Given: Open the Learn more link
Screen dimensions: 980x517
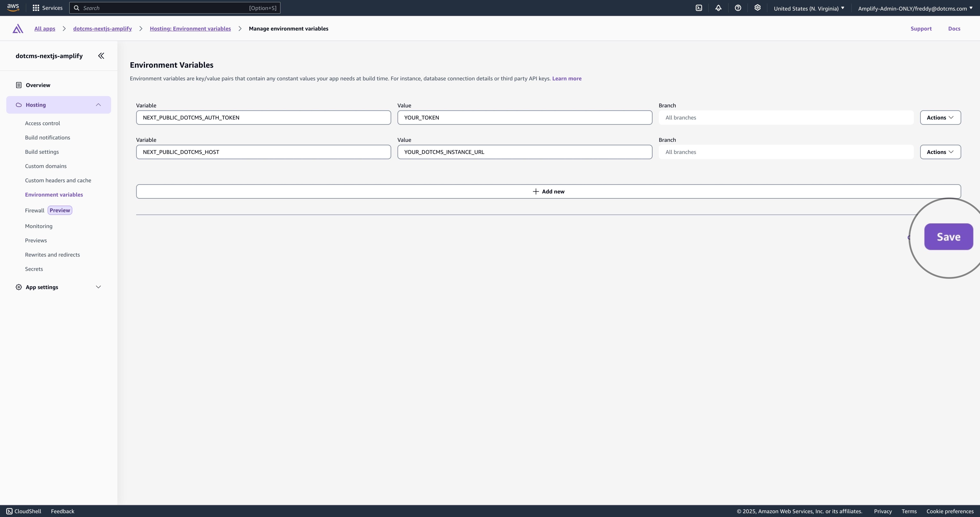Looking at the screenshot, I should tap(566, 78).
